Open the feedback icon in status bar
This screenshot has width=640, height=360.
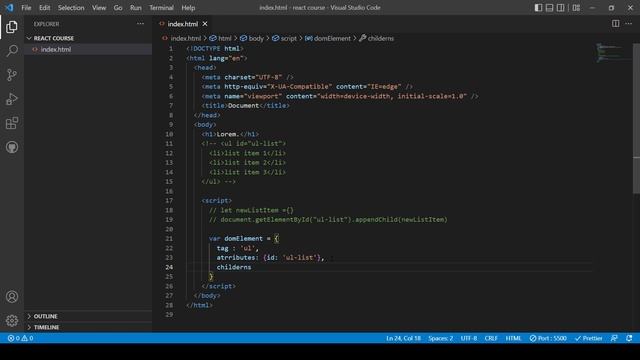click(x=614, y=338)
